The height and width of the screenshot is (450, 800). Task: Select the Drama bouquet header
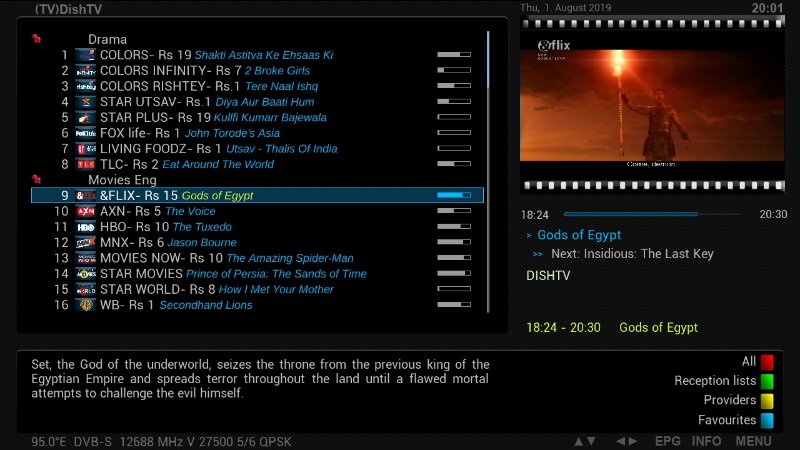coord(107,39)
